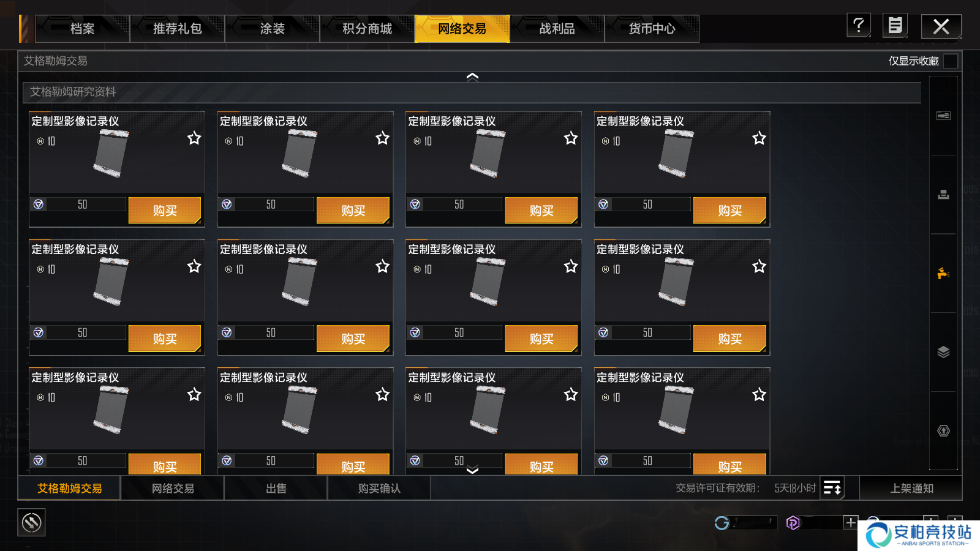Open the help question mark icon
980x551 pixels.
click(x=859, y=26)
